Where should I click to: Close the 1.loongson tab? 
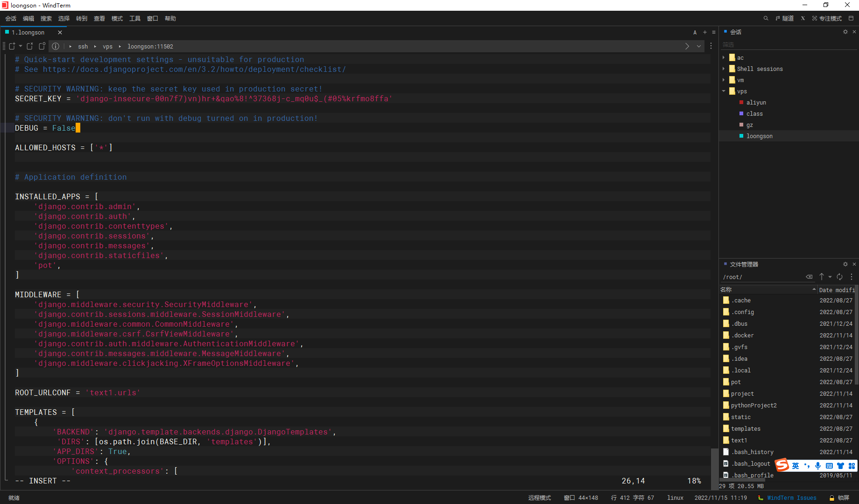coord(60,33)
